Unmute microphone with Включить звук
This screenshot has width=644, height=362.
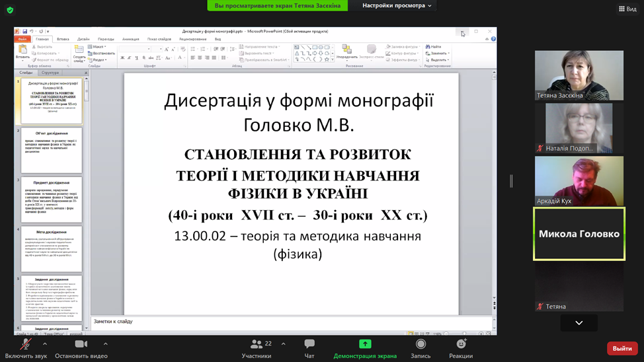[25, 344]
